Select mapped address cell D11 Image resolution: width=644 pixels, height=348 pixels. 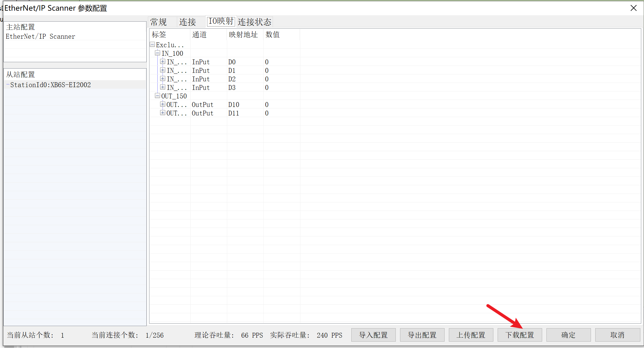tap(234, 113)
